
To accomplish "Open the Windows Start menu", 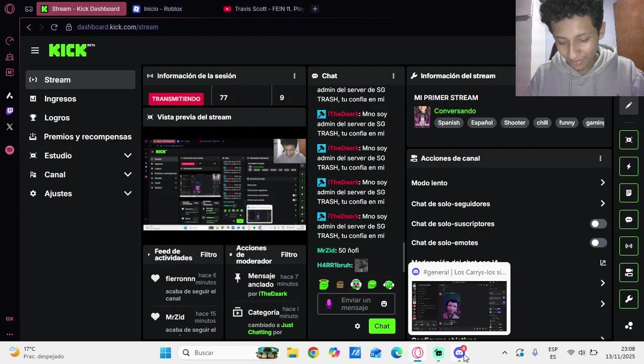I will (x=165, y=353).
